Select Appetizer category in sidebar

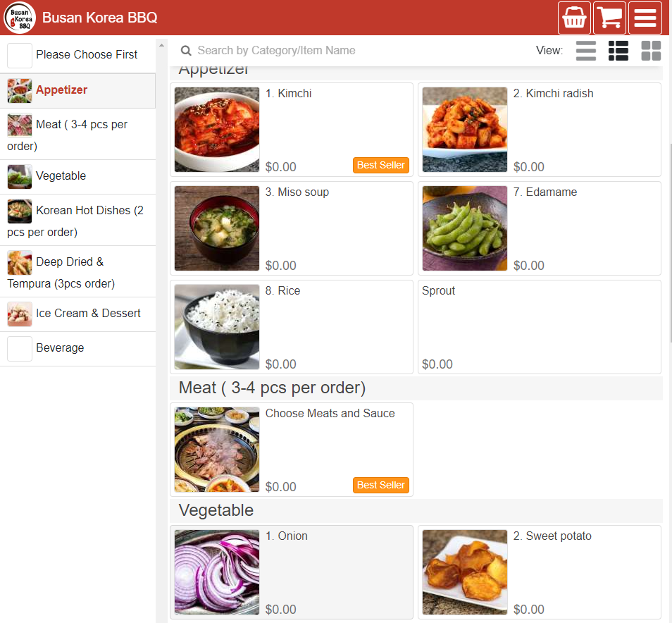62,90
